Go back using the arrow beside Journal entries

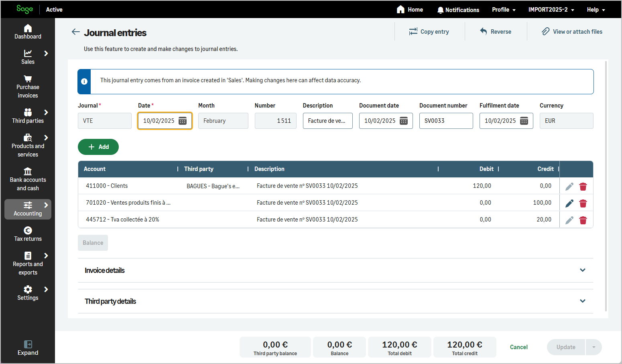[75, 32]
